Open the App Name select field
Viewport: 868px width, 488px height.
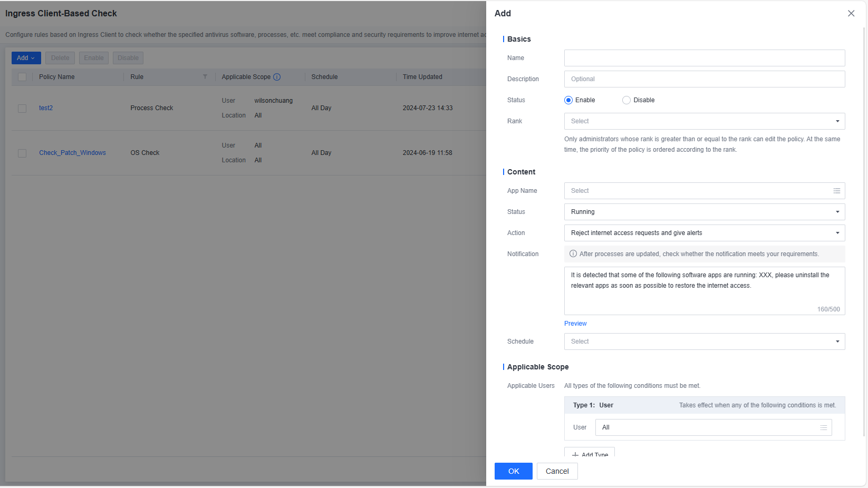click(x=705, y=191)
